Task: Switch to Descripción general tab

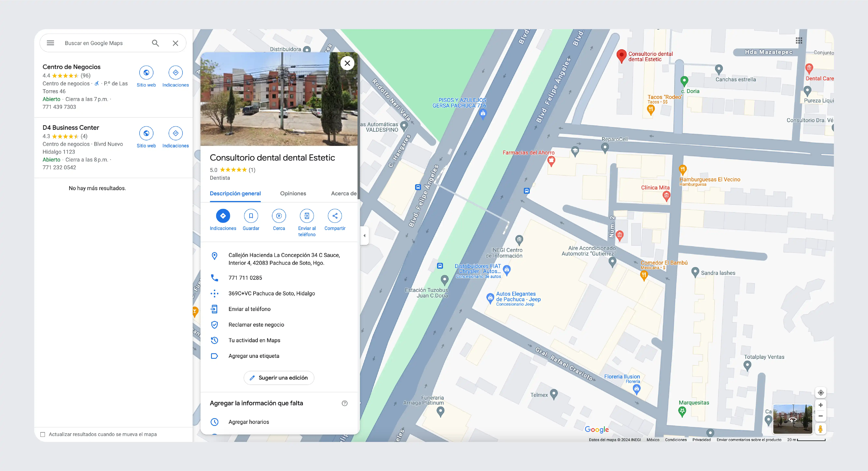Action: [235, 194]
